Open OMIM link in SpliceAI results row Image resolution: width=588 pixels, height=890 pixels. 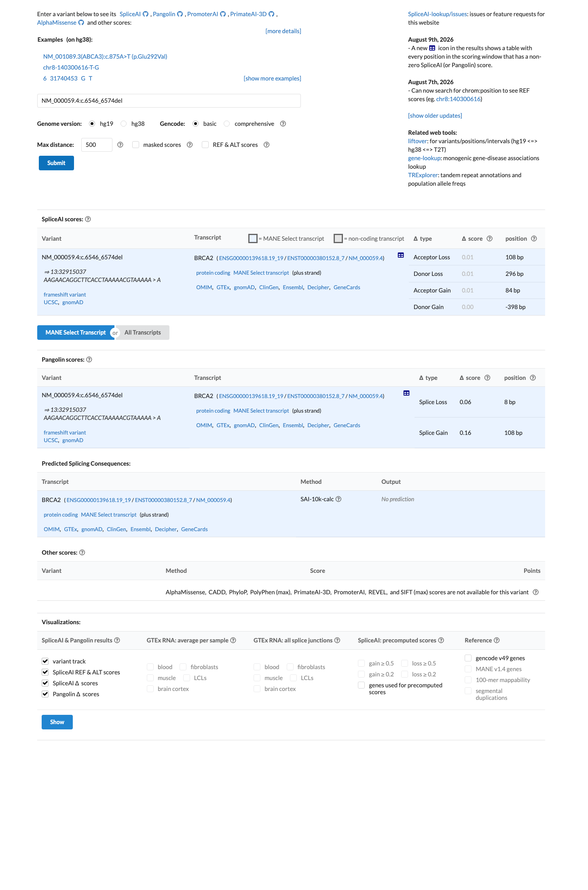pyautogui.click(x=204, y=287)
